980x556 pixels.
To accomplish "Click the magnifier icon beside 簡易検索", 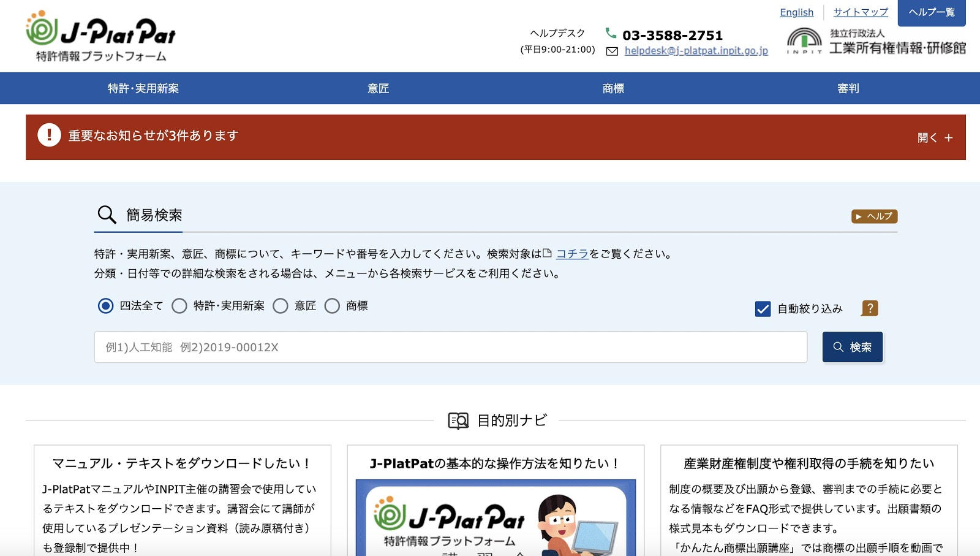I will pyautogui.click(x=107, y=215).
